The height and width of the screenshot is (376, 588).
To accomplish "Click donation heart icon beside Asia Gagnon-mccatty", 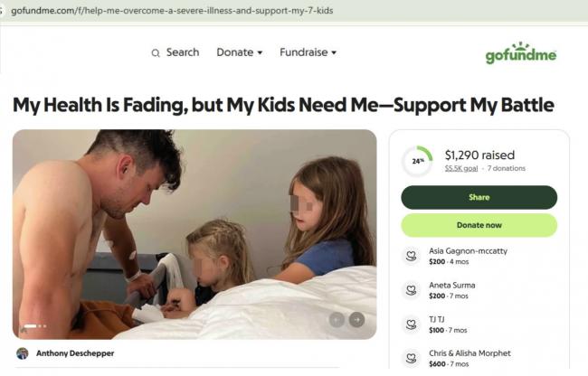I will [411, 256].
